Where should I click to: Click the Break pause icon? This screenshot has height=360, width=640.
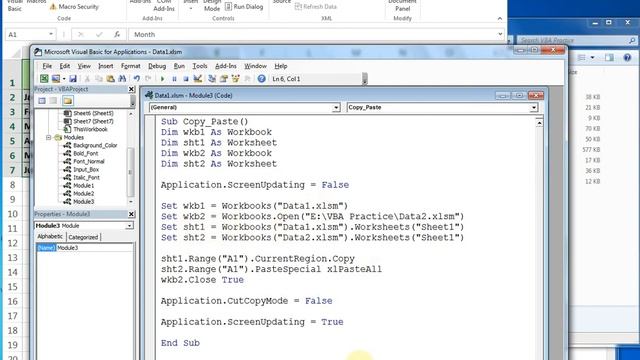(174, 79)
